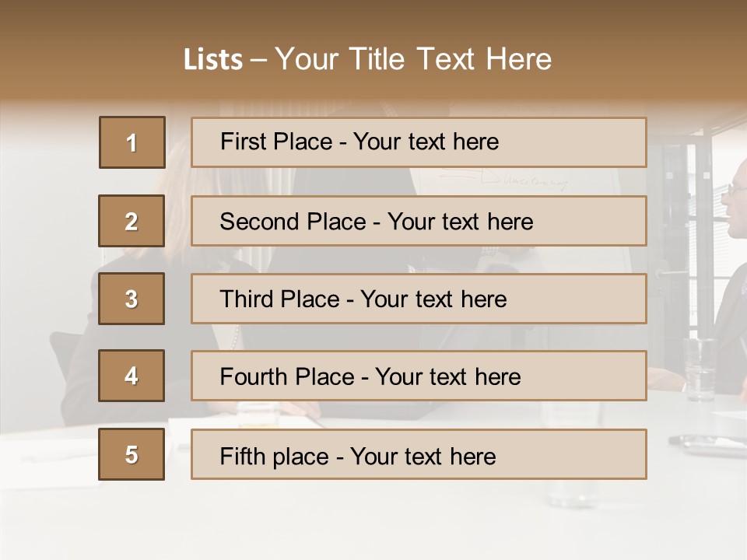747x560 pixels.
Task: Select the number 4 box
Action: tap(132, 376)
